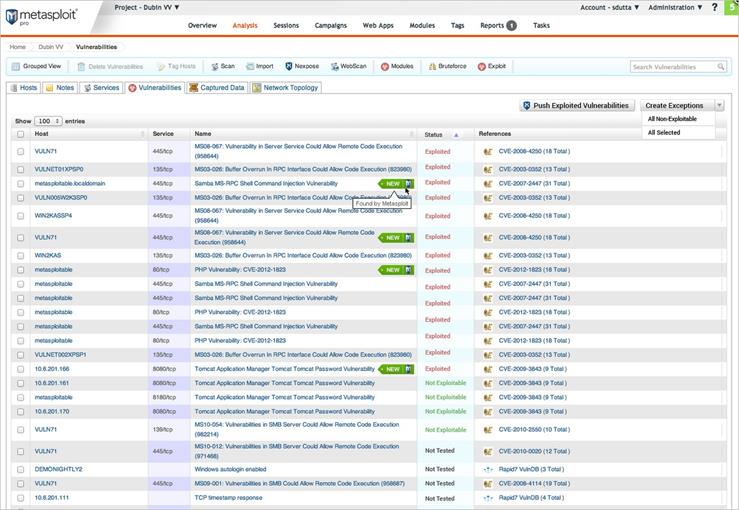Open the Show entries count dropdown
Screen dimensions: 739x510
49,121
